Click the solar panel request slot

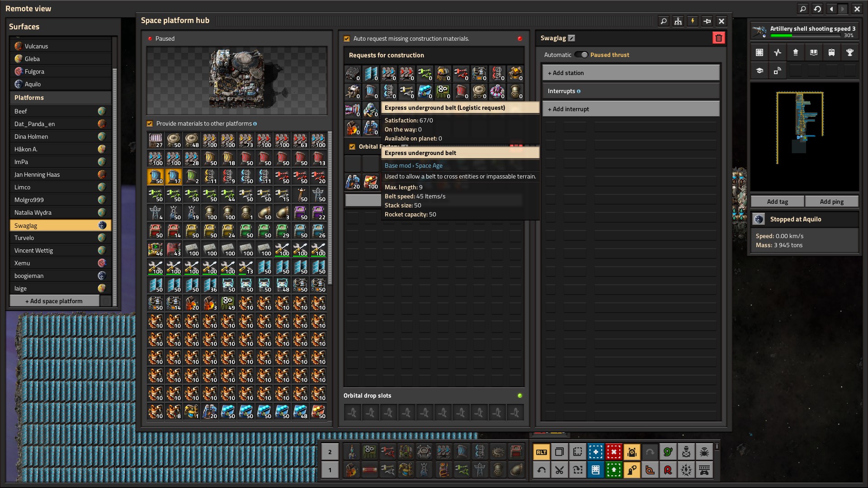point(371,73)
